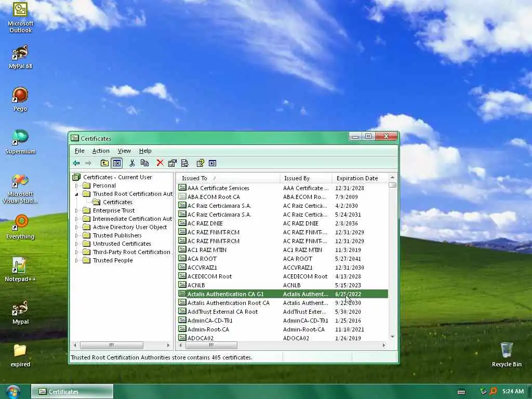This screenshot has height=399, width=532.
Task: Open the Recycle Bin
Action: click(507, 355)
